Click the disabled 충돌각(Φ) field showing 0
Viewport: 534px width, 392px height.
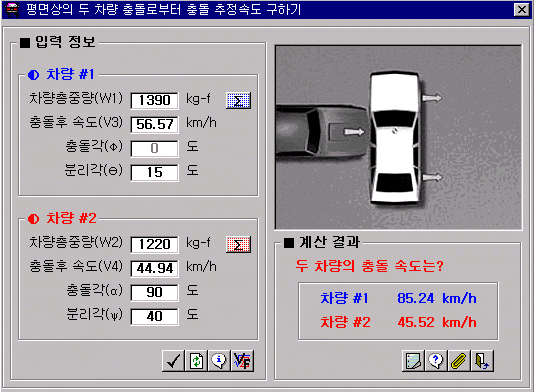pyautogui.click(x=154, y=148)
